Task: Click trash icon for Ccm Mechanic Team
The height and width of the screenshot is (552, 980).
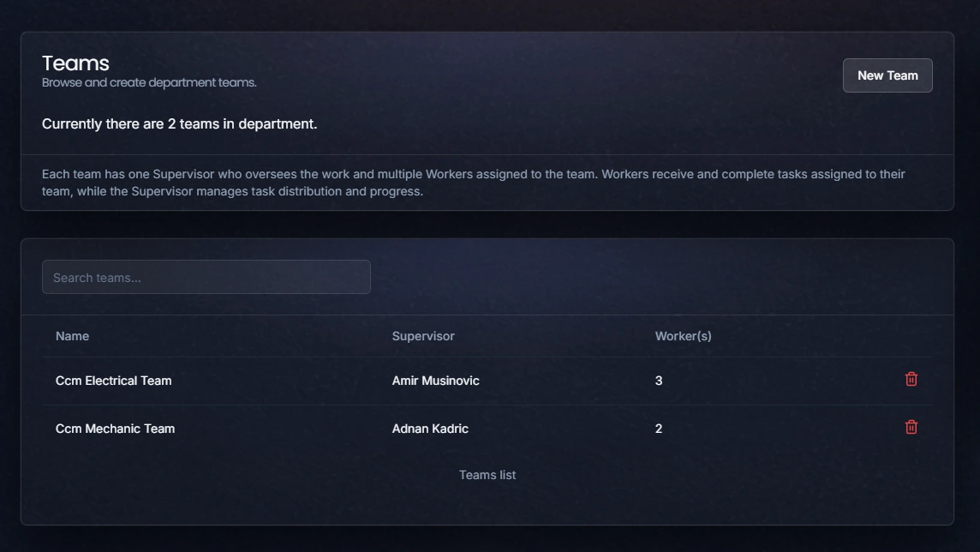Action: click(x=911, y=427)
